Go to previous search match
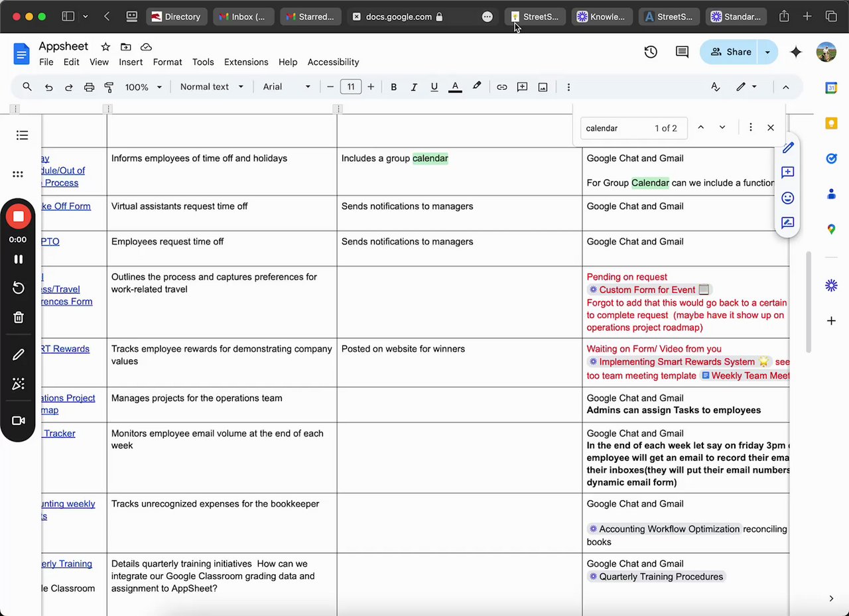This screenshot has width=849, height=616. pos(700,128)
